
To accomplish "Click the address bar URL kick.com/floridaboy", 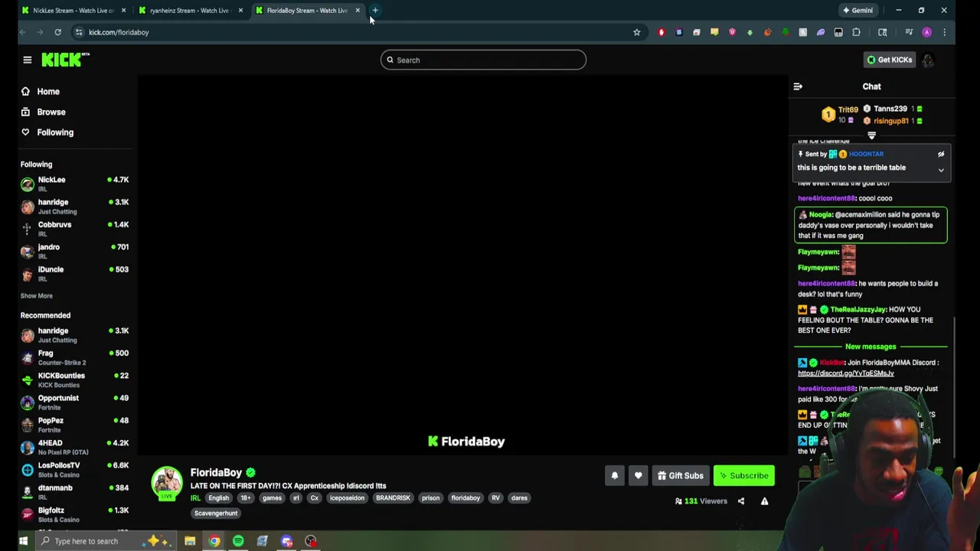I will (x=119, y=32).
